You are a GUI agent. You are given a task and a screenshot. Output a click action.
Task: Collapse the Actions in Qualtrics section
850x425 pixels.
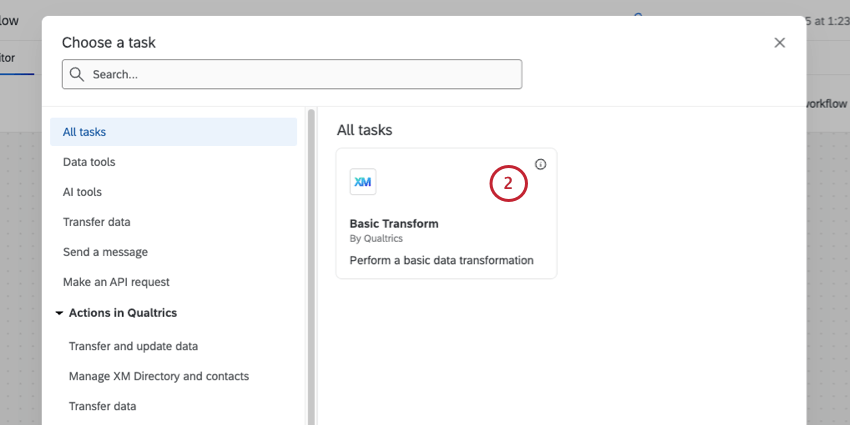[57, 313]
